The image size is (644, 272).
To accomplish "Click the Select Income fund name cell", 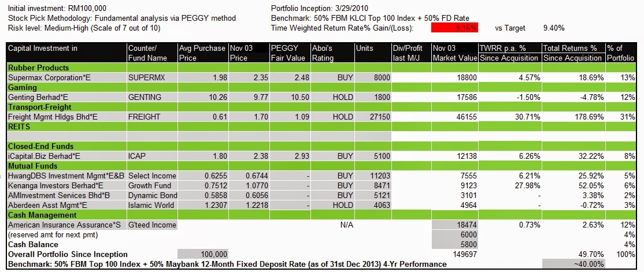I will (x=153, y=176).
